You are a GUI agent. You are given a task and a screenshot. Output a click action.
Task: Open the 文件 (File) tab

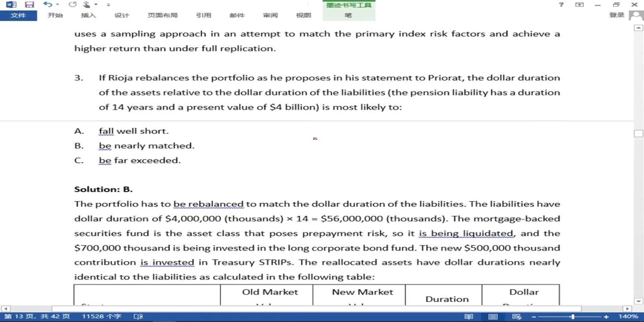pyautogui.click(x=18, y=15)
